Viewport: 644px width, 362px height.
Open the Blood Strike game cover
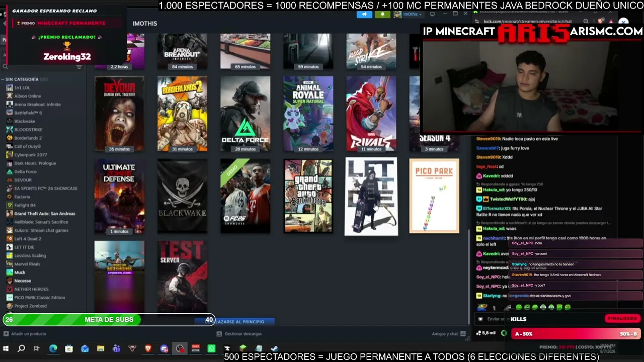pyautogui.click(x=371, y=51)
